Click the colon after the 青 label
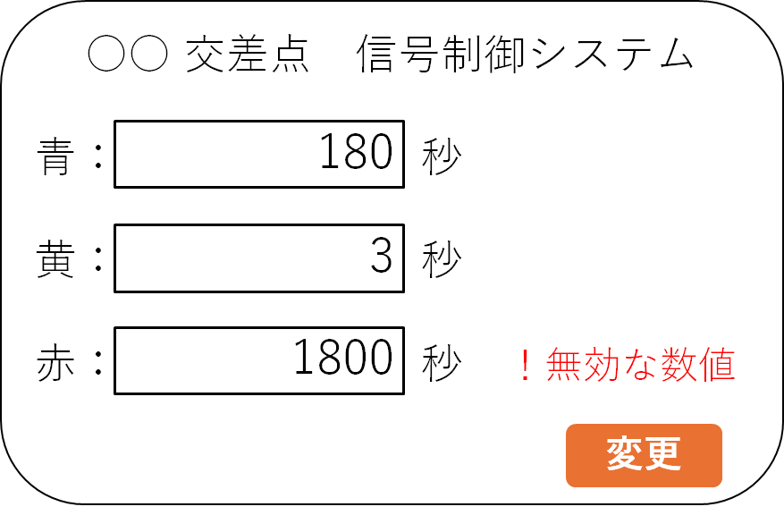 [97, 157]
